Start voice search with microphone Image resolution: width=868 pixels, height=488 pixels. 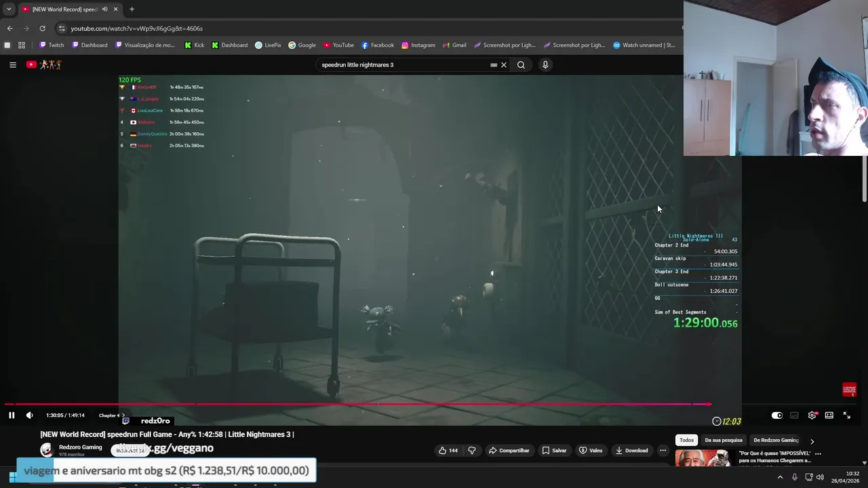[x=545, y=65]
